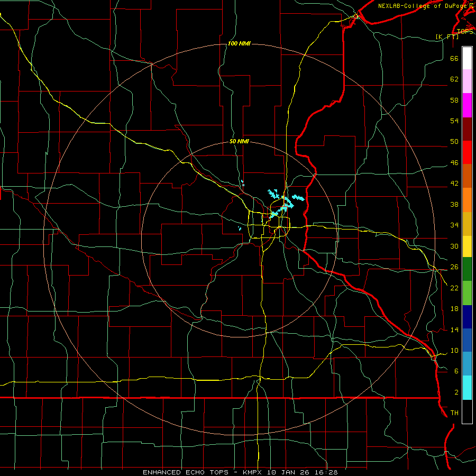Click the dark red (maroon) legend swatch

click(x=467, y=129)
